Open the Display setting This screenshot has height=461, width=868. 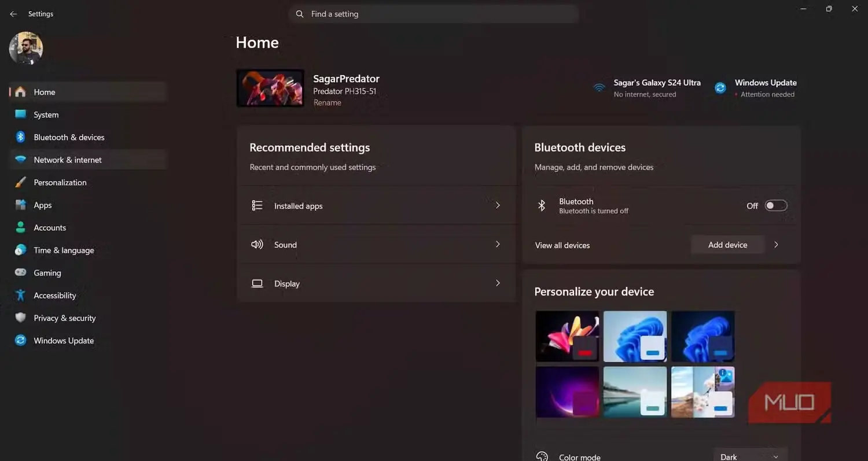tap(376, 283)
